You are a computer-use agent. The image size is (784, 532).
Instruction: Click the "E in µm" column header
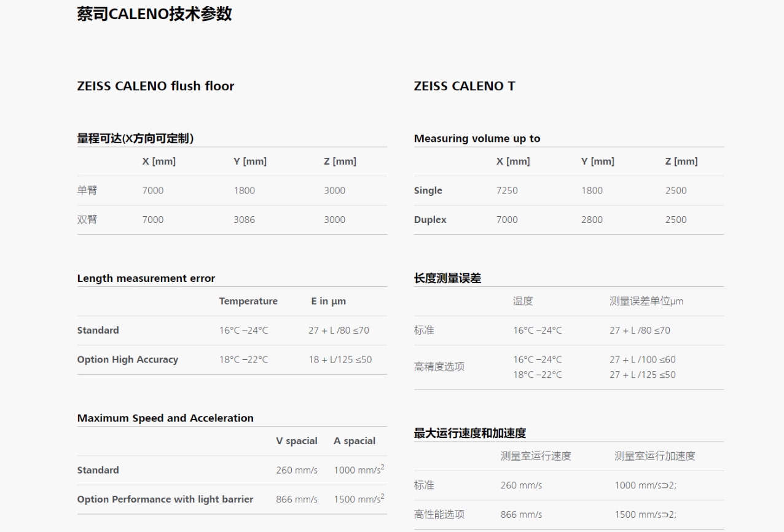coord(329,301)
